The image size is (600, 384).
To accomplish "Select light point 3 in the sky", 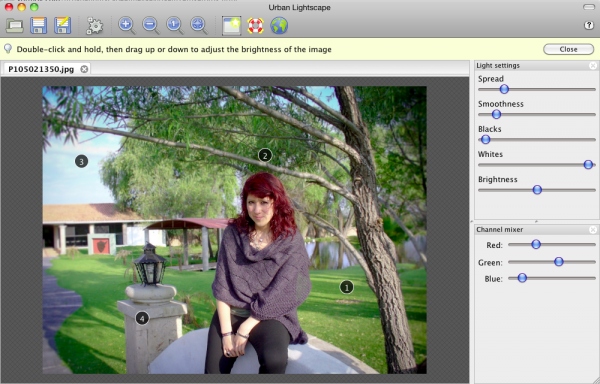I will point(81,161).
